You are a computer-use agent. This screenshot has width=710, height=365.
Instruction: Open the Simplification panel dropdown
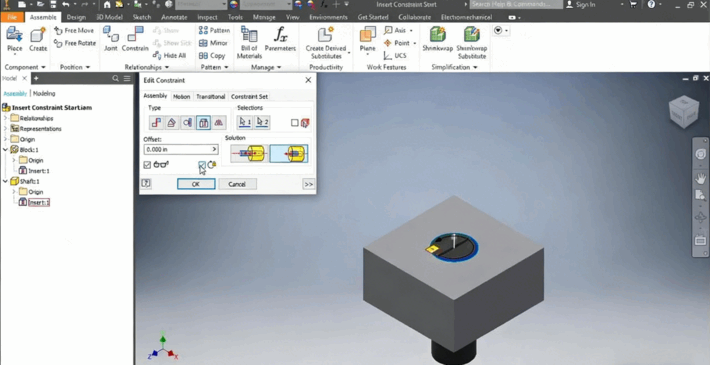tap(454, 67)
